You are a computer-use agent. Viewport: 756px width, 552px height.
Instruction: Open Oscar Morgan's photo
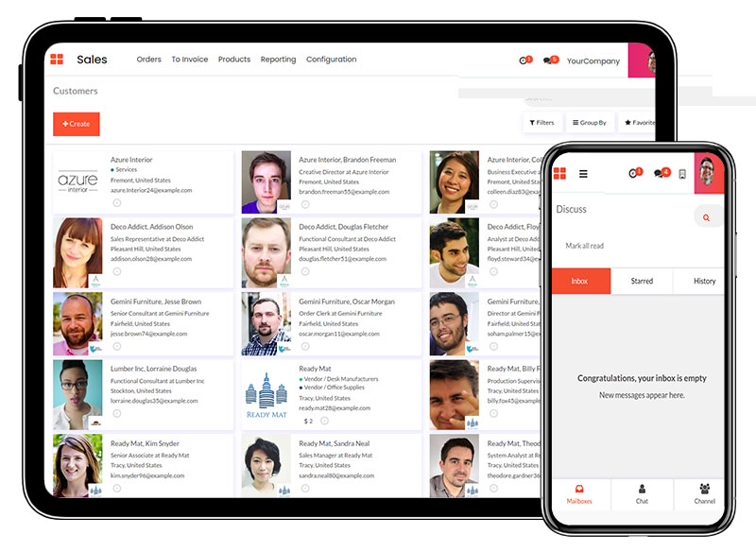click(266, 324)
